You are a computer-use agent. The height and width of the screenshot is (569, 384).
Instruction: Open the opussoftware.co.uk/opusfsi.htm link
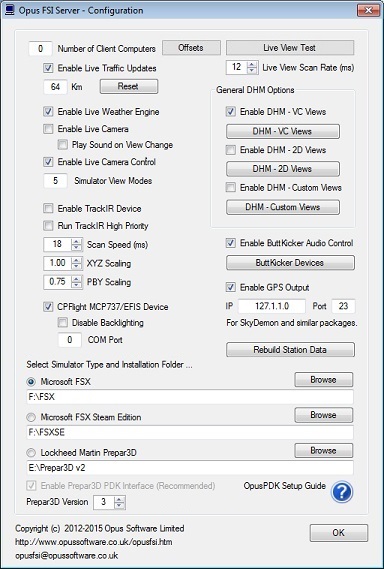pos(94,542)
